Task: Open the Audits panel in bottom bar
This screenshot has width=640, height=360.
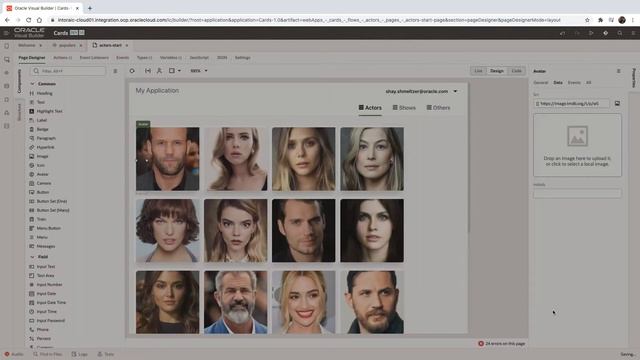Action: (13, 354)
